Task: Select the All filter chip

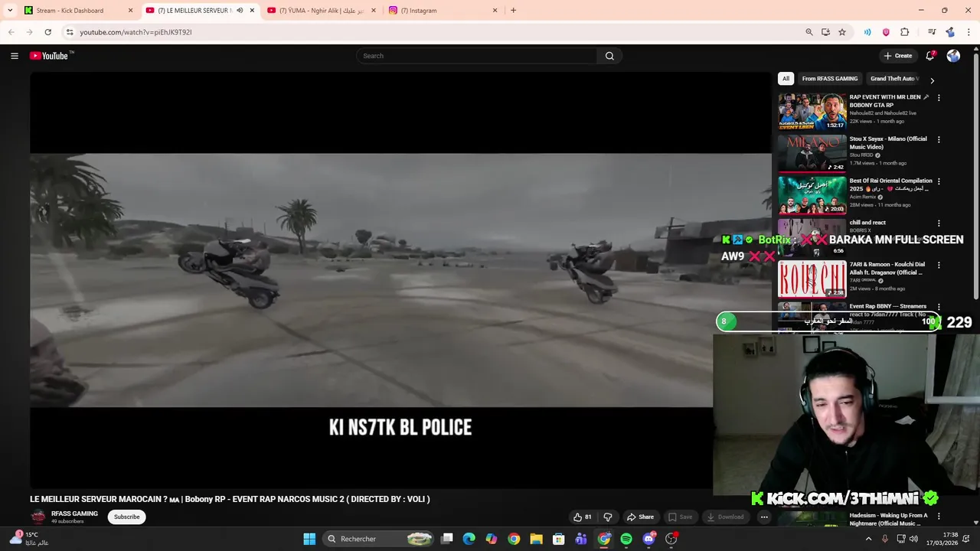Action: tap(786, 79)
